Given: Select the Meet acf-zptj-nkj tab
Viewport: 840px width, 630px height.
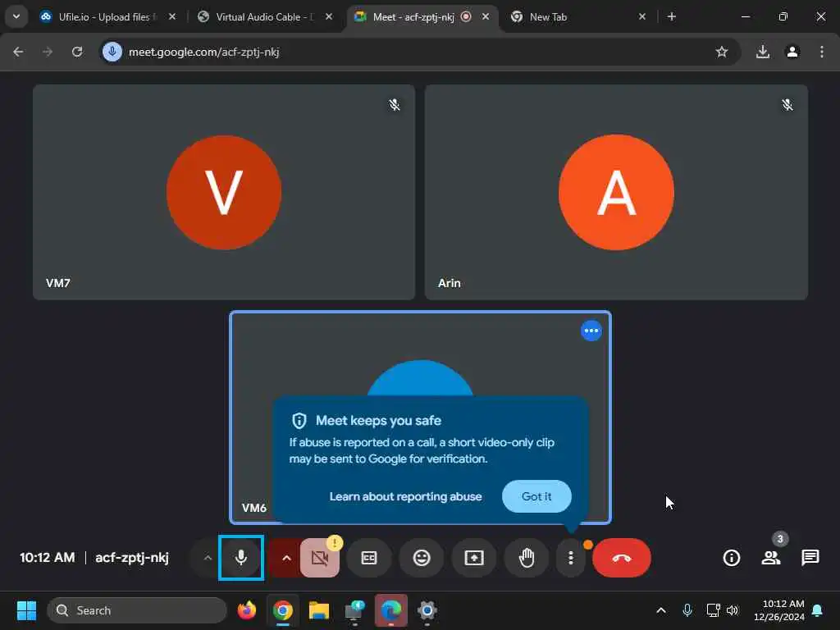Looking at the screenshot, I should tap(413, 17).
